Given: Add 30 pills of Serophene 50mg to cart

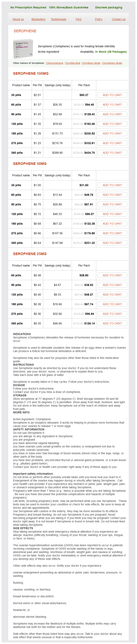Looking at the screenshot, I should click(x=112, y=185).
